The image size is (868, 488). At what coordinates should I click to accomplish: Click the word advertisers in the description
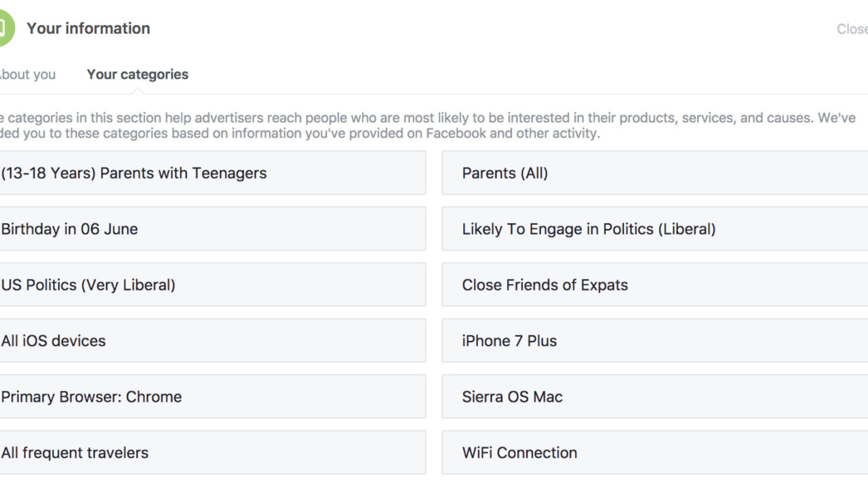(x=229, y=118)
